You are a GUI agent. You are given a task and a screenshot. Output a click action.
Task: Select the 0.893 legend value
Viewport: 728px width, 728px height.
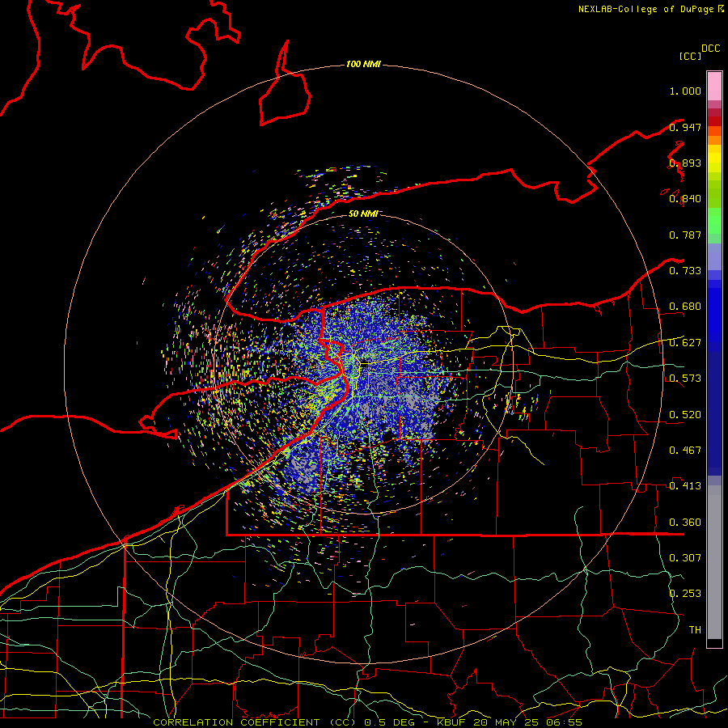[685, 163]
